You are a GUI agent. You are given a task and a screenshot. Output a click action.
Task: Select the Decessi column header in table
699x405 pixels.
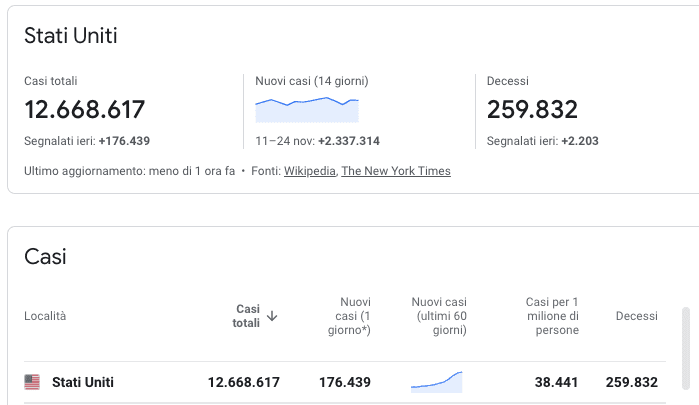pyautogui.click(x=637, y=316)
